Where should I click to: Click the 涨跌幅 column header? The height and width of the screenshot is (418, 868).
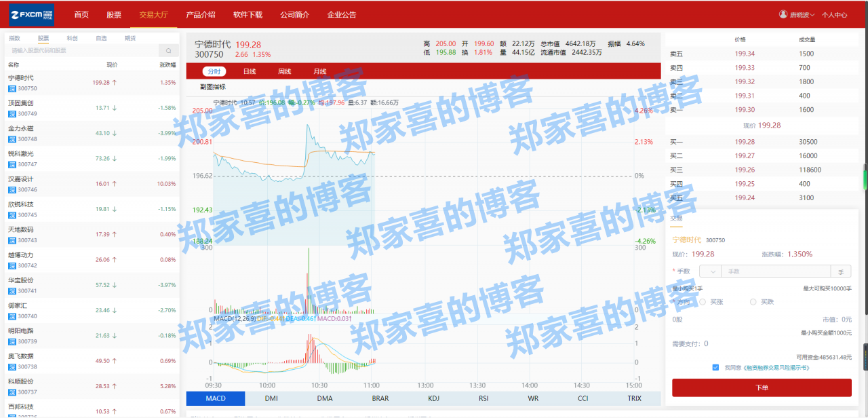[x=167, y=65]
